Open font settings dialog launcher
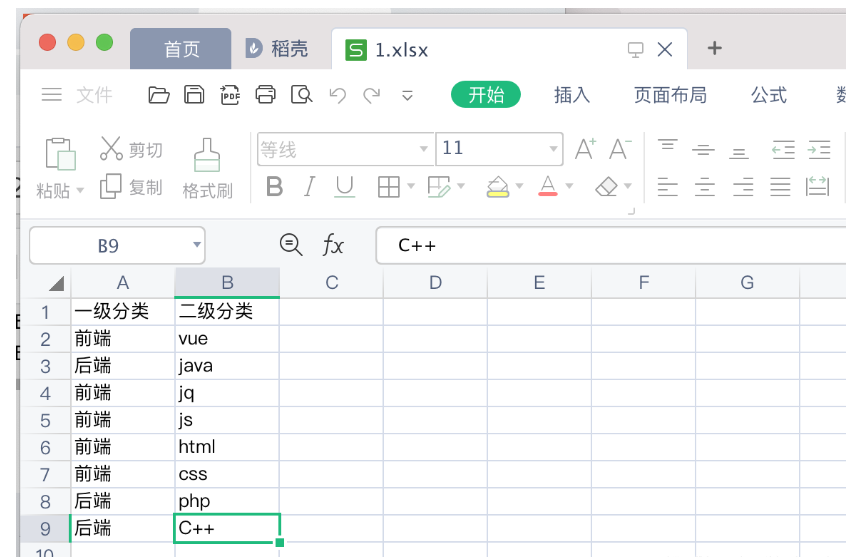The height and width of the screenshot is (557, 859). (x=631, y=211)
